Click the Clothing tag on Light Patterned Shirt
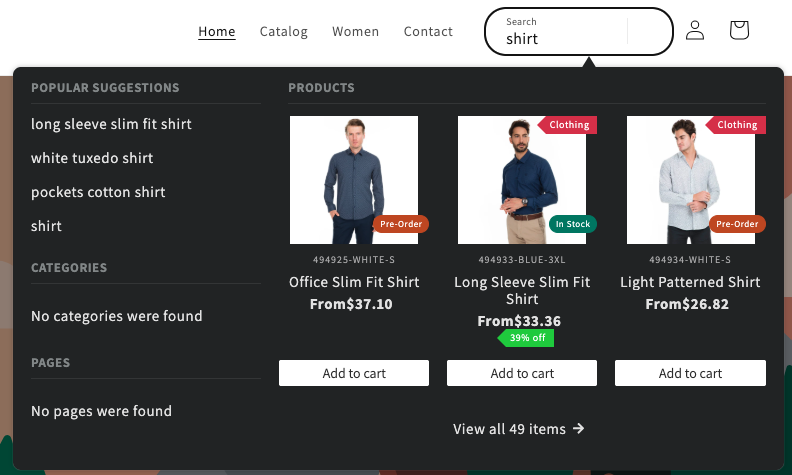Image resolution: width=792 pixels, height=475 pixels. [x=736, y=125]
